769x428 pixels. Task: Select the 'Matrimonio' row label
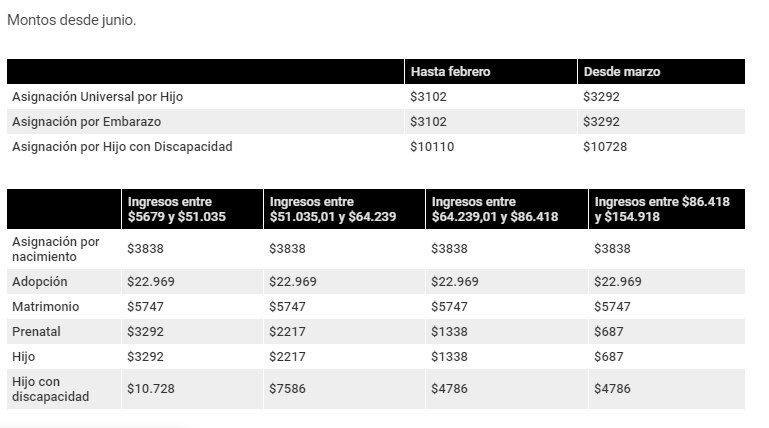45,307
